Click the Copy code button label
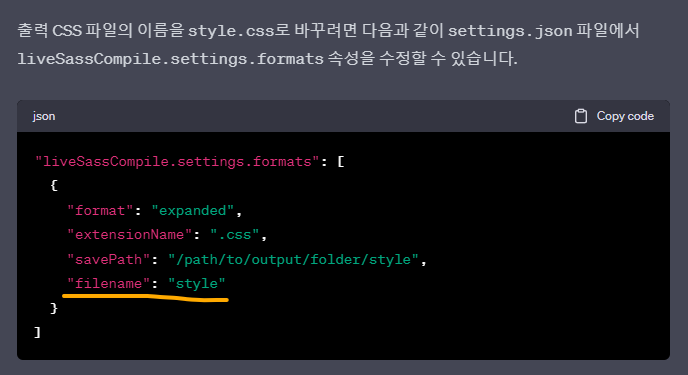688x375 pixels. 625,116
